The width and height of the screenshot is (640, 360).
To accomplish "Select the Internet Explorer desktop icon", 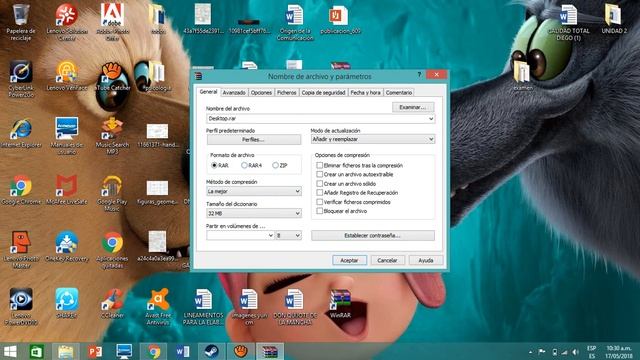I will pos(21,133).
